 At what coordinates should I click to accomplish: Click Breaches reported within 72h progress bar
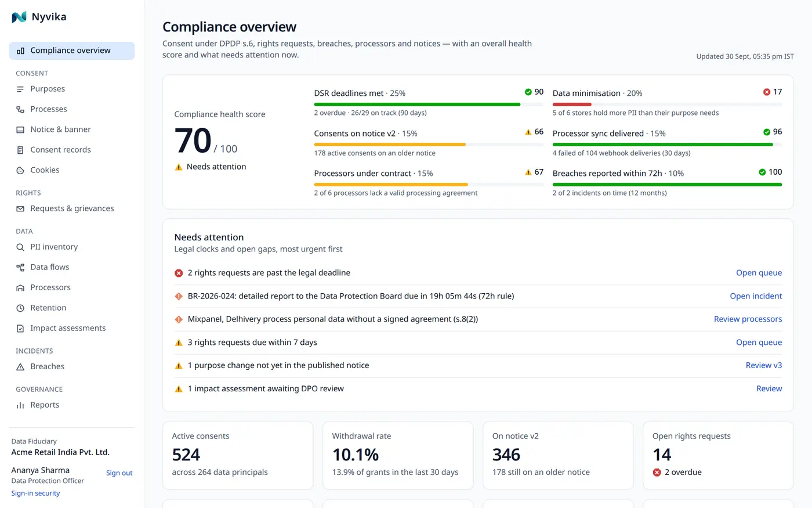[x=667, y=185]
